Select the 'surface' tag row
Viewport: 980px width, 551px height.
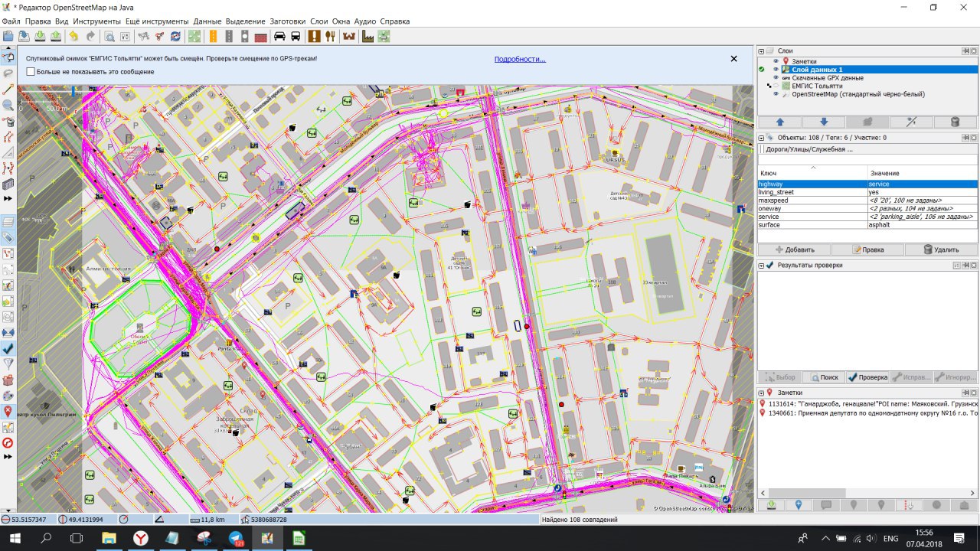(x=867, y=225)
